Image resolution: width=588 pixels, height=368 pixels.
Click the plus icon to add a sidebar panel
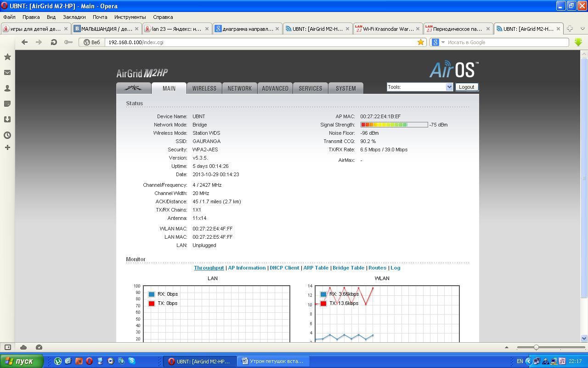click(x=7, y=148)
